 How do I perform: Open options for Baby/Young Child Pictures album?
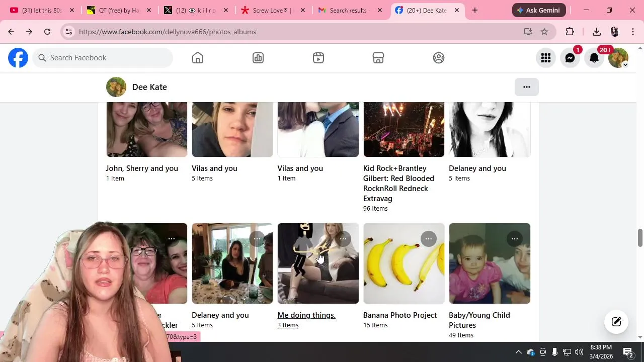click(x=514, y=239)
